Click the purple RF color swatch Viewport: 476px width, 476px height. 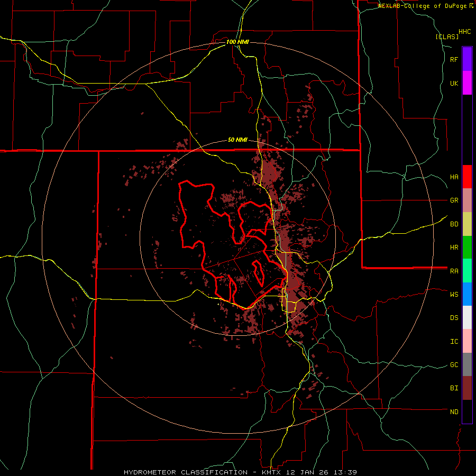point(467,59)
